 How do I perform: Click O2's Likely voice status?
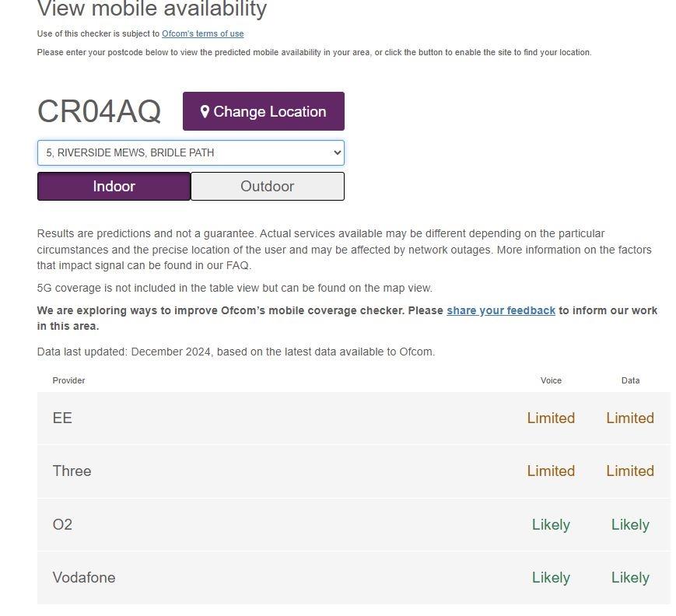[551, 525]
